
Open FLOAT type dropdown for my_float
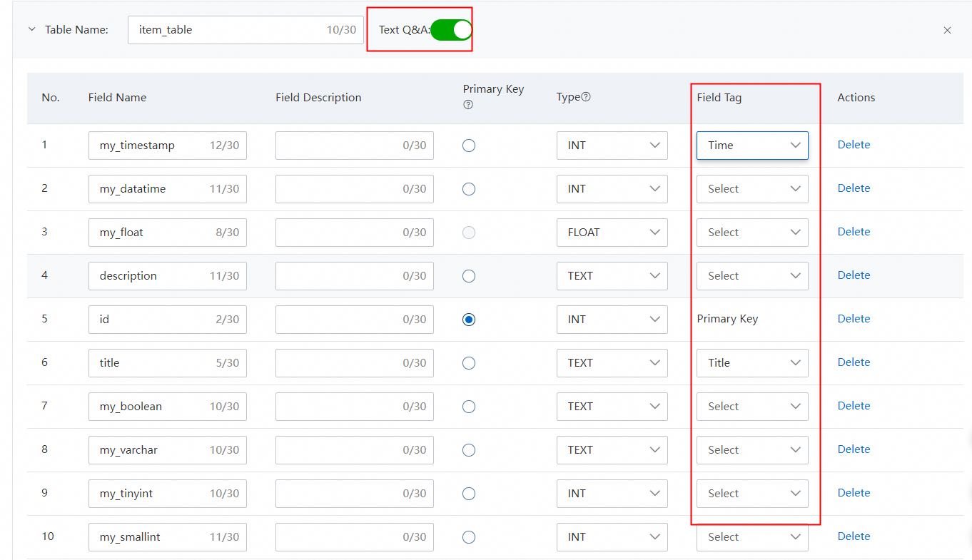point(612,233)
